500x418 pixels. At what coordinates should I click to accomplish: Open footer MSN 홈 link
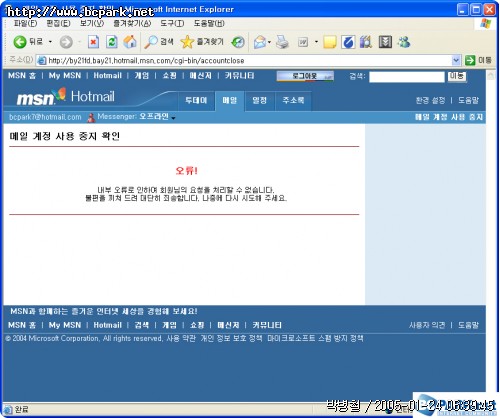coord(22,325)
